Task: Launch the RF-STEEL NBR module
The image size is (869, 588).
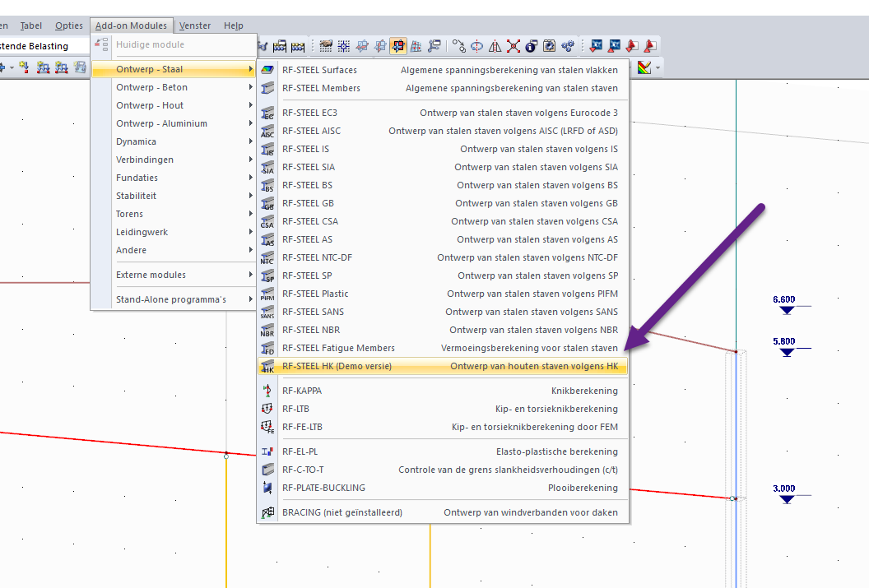Action: click(x=443, y=330)
